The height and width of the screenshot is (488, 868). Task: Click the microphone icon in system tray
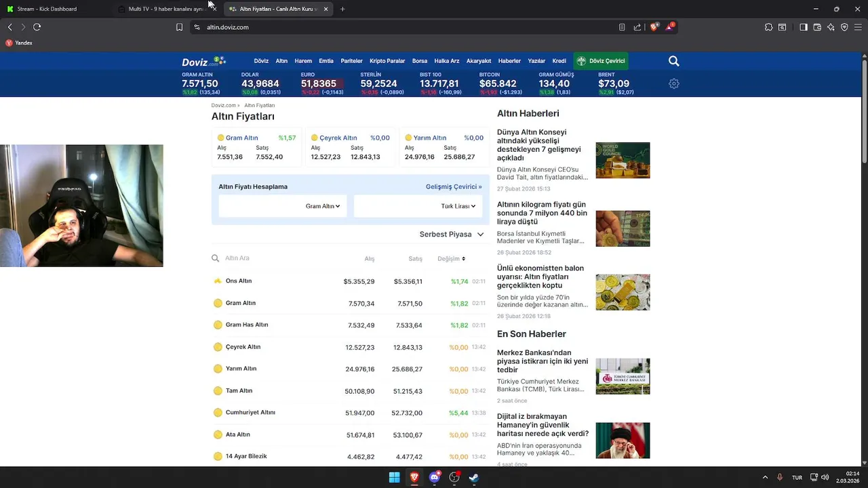click(780, 477)
